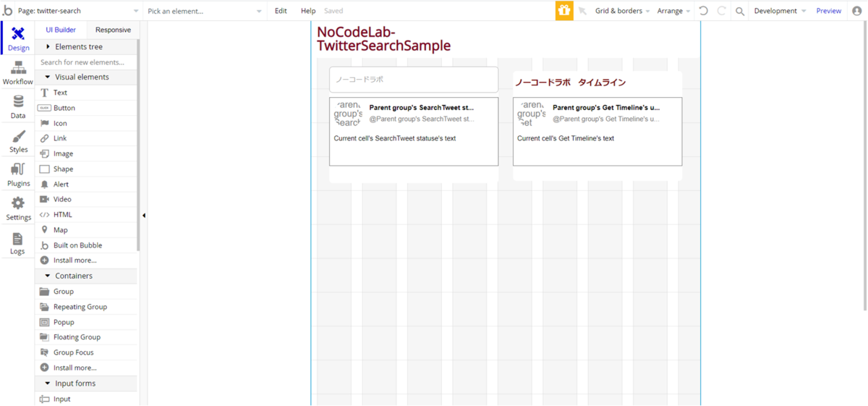
Task: Select the Floating Group container
Action: point(85,337)
